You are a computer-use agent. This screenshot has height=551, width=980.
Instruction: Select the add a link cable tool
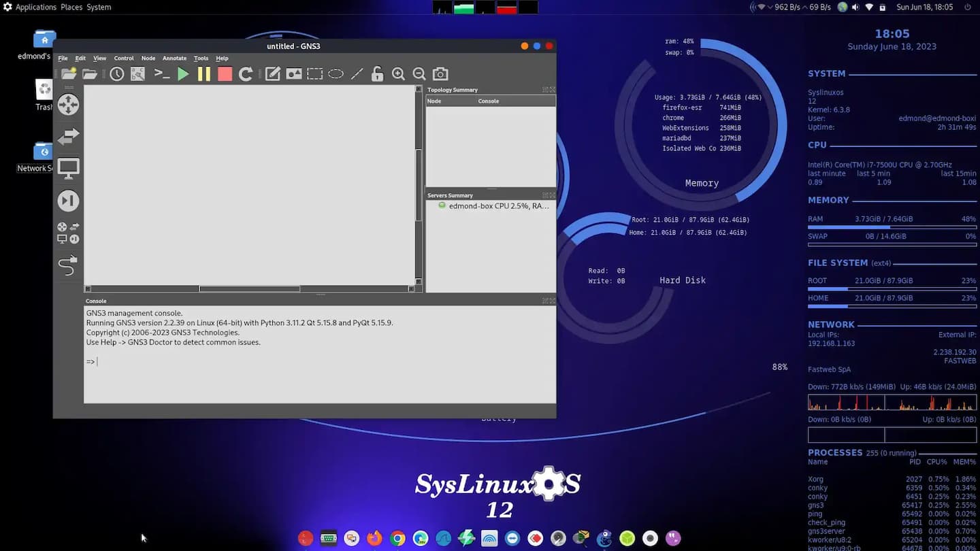tap(68, 265)
